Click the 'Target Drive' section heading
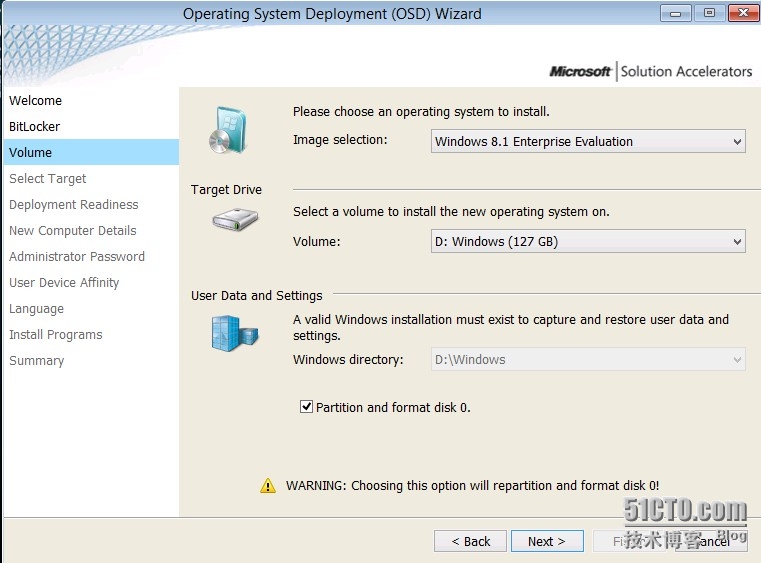The image size is (761, 563). coord(226,189)
